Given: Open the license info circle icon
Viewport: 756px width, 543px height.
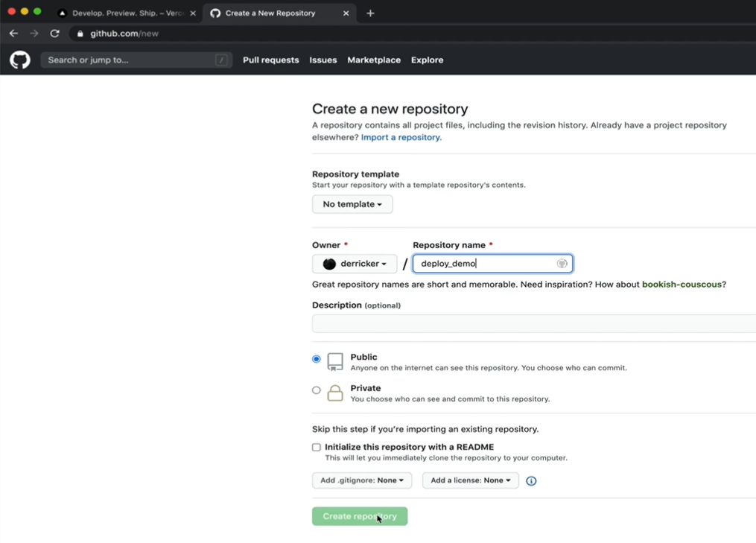Looking at the screenshot, I should coord(531,480).
